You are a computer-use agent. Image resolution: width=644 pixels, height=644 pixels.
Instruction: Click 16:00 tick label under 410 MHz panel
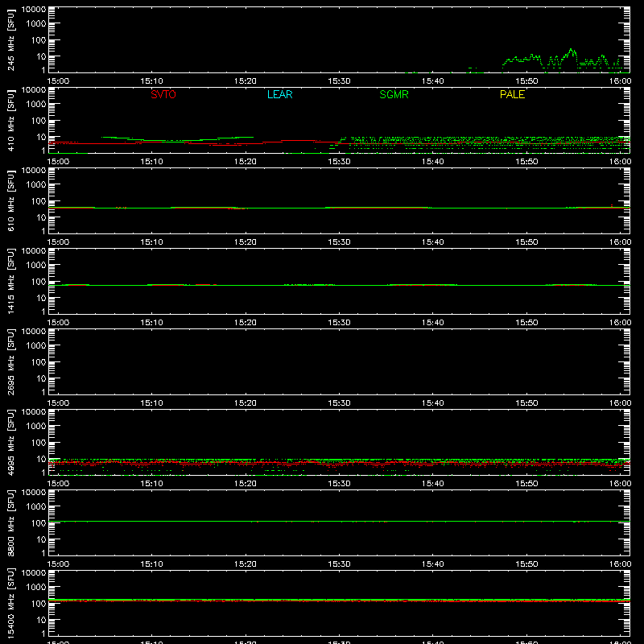tap(620, 162)
